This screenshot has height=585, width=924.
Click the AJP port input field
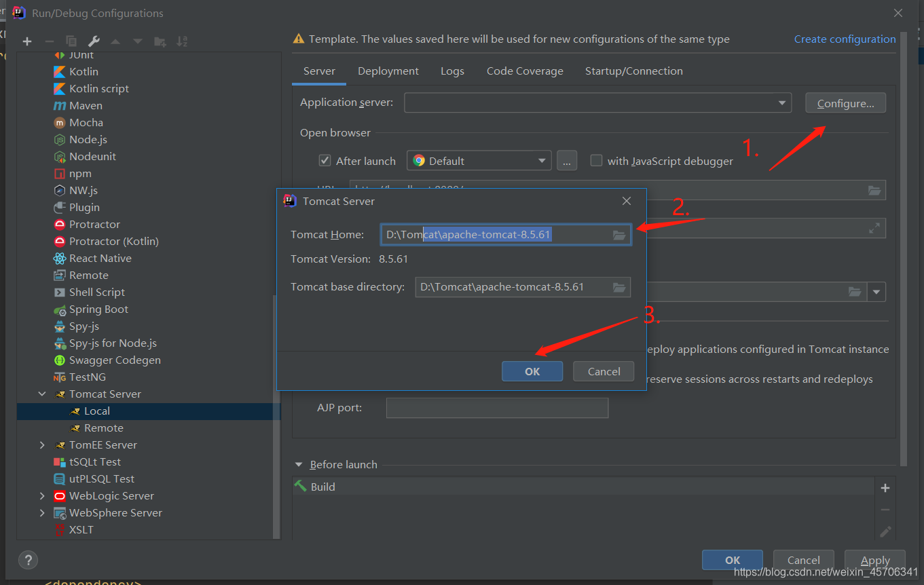pyautogui.click(x=497, y=408)
